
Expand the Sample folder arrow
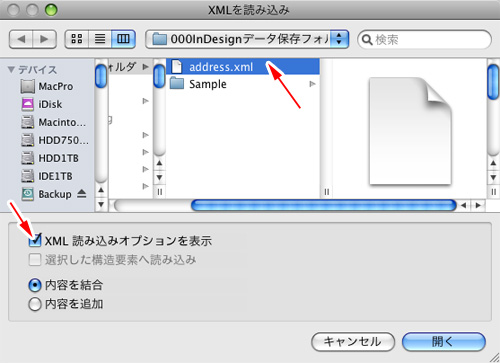(312, 84)
